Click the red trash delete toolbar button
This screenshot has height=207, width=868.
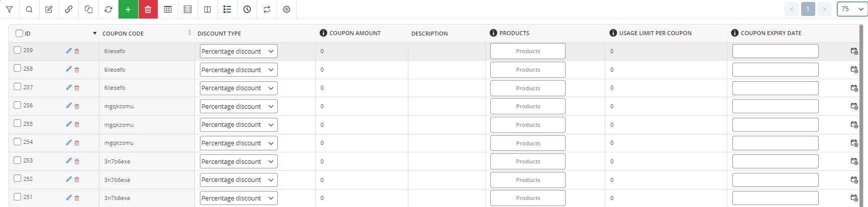148,10
